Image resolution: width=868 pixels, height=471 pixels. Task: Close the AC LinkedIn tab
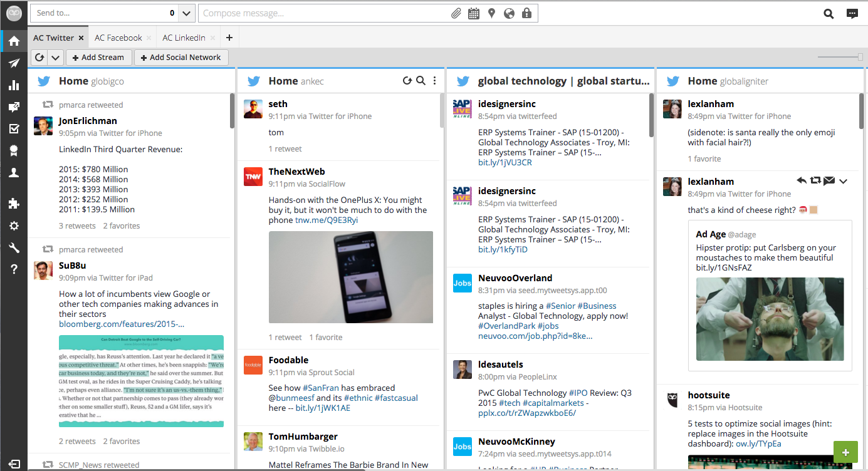pos(213,38)
